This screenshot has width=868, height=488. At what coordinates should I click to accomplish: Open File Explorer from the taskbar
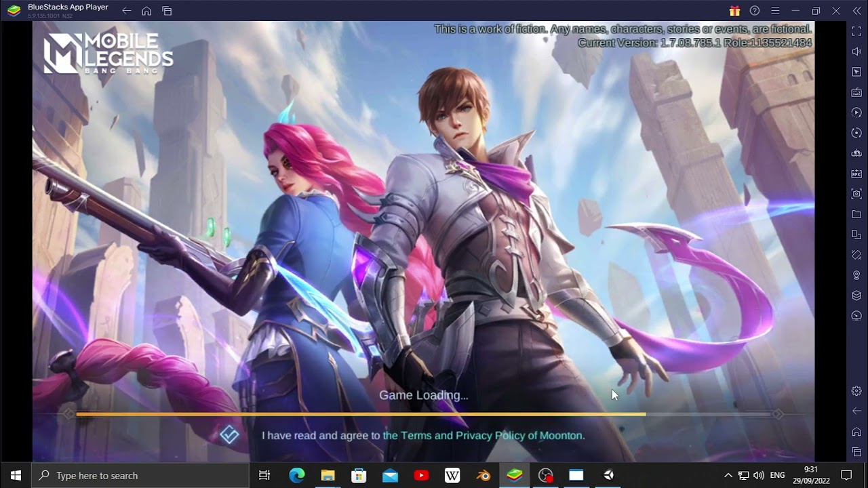point(328,475)
